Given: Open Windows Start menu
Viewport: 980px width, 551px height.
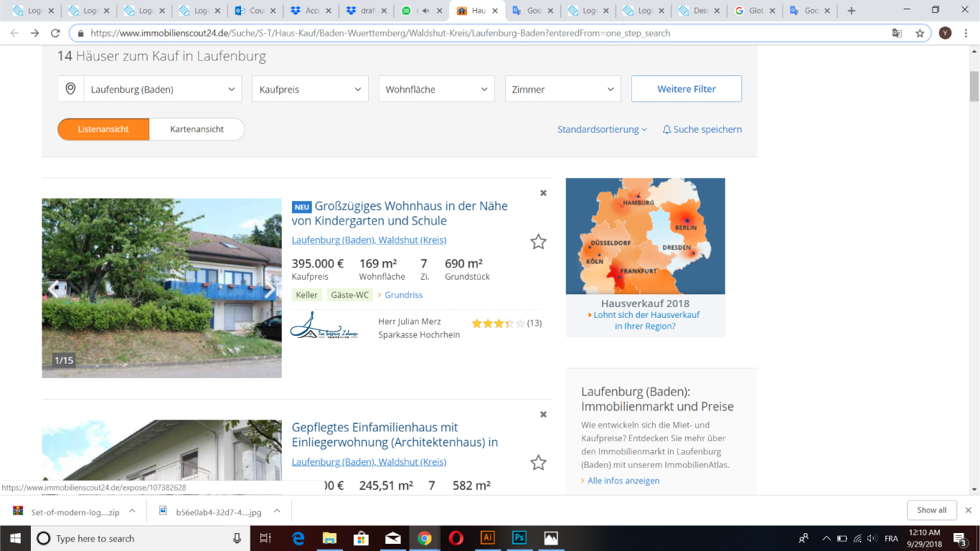Looking at the screenshot, I should tap(16, 538).
